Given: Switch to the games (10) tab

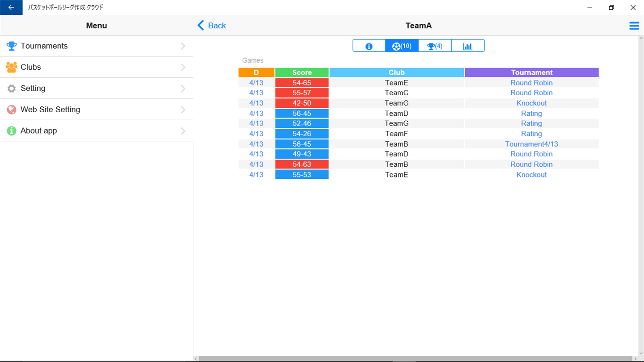Looking at the screenshot, I should click(402, 46).
